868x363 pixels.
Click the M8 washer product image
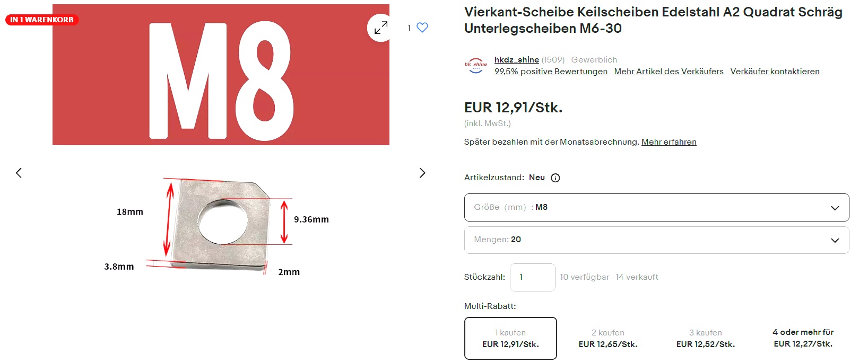pyautogui.click(x=221, y=223)
